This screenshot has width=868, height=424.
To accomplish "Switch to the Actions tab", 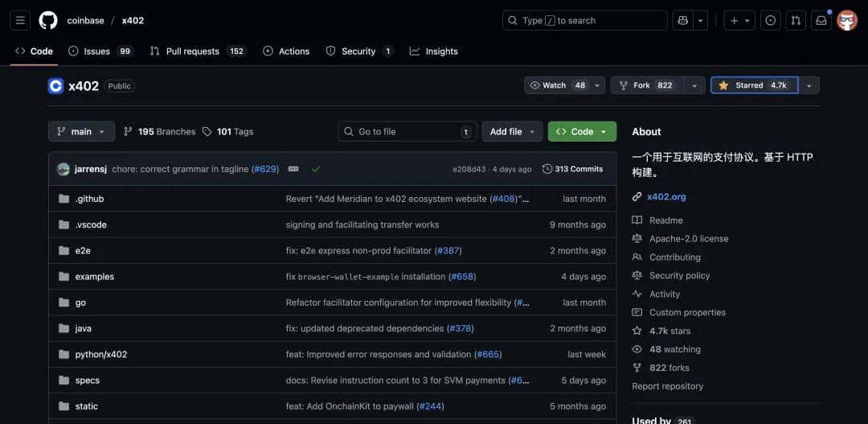I will [x=286, y=51].
